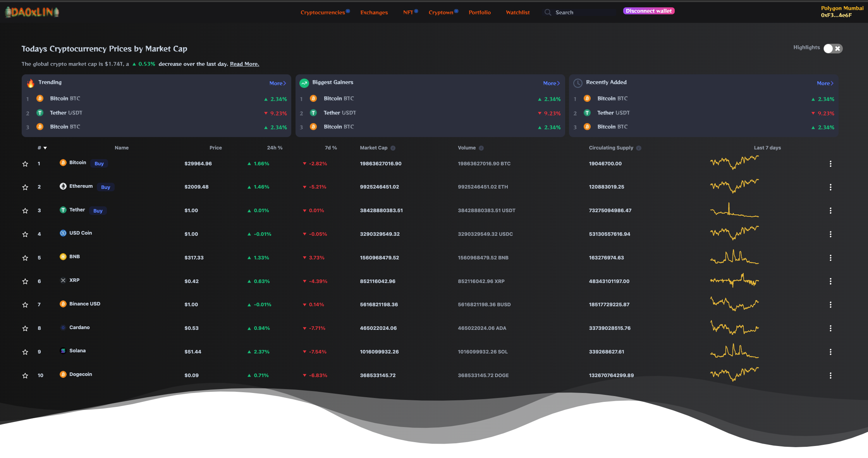Open the three-dot menu for Dogecoin row
Screen dimensions: 868x458
[x=830, y=376]
